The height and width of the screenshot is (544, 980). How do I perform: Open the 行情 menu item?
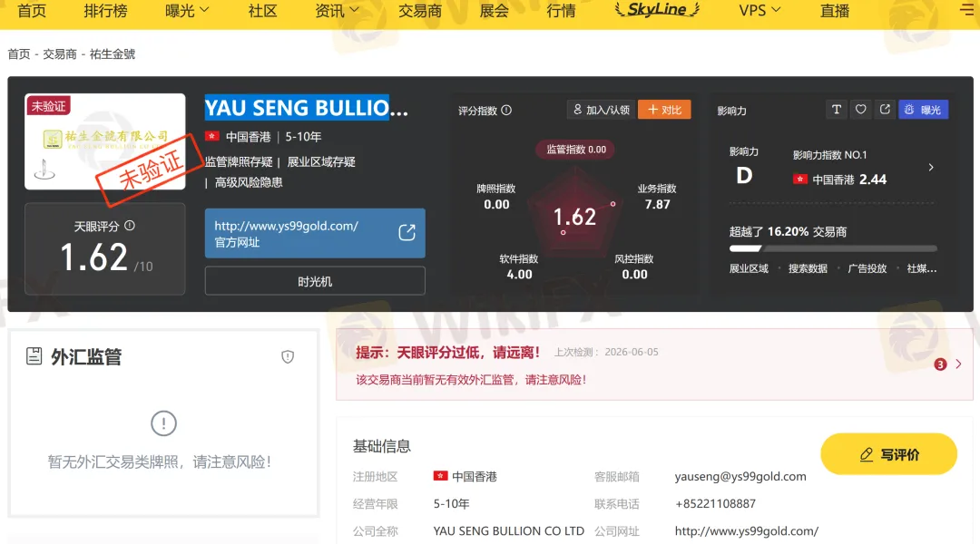click(x=561, y=11)
